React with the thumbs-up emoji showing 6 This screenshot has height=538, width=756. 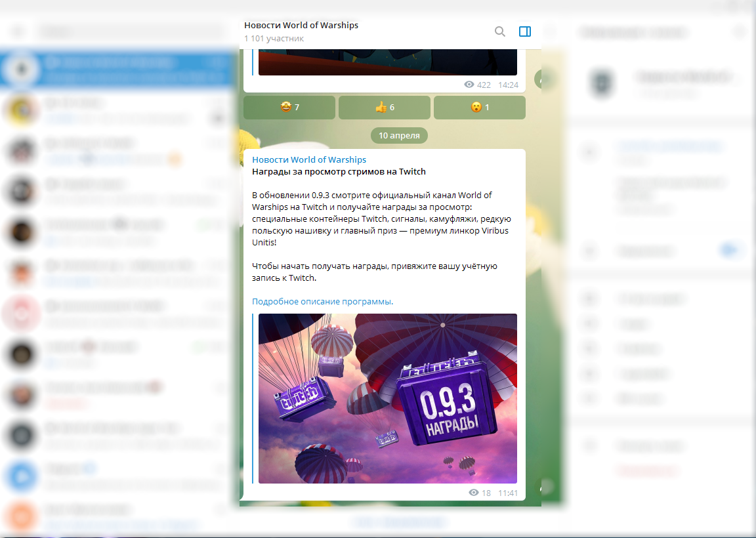[x=385, y=108]
